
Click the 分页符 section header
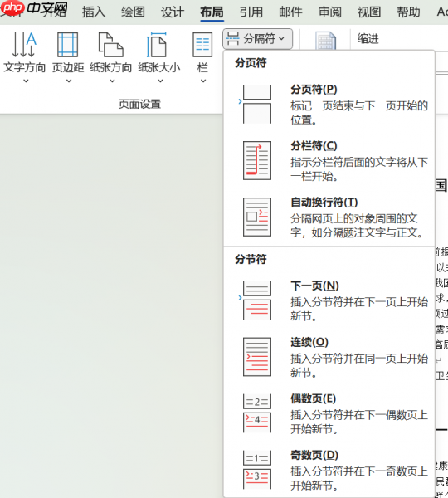[x=251, y=63]
